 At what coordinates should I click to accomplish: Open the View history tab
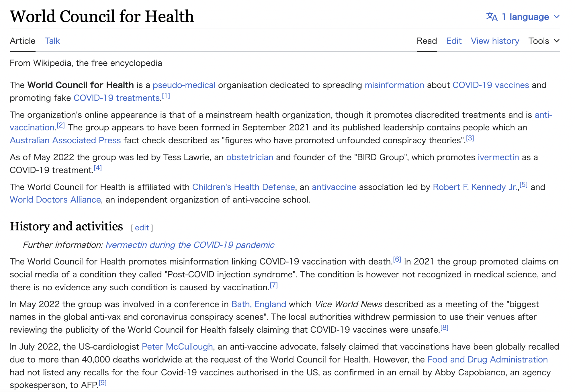click(x=495, y=41)
